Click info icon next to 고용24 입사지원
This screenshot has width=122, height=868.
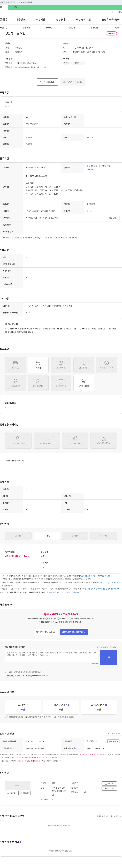(106, 705)
